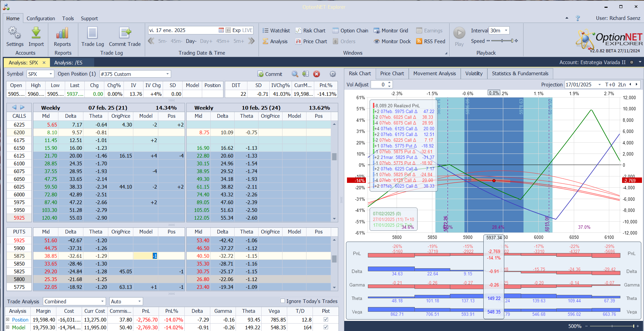
Task: Start playback with the Play button
Action: click(x=459, y=36)
